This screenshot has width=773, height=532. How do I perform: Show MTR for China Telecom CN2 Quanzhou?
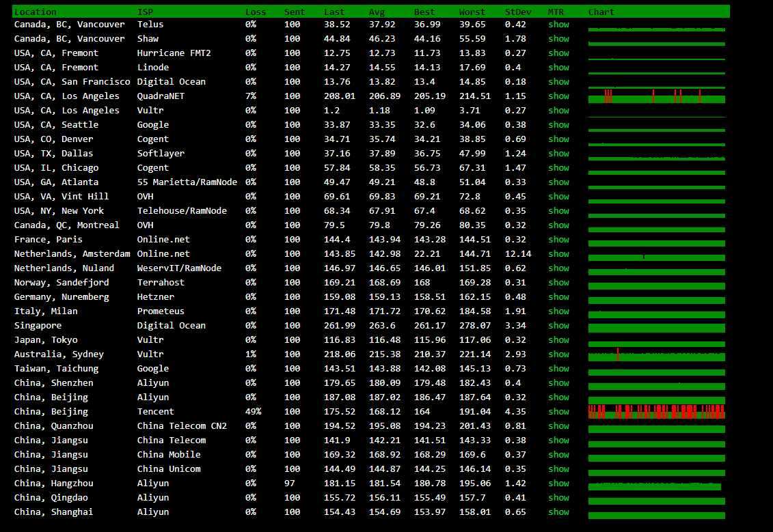(558, 425)
